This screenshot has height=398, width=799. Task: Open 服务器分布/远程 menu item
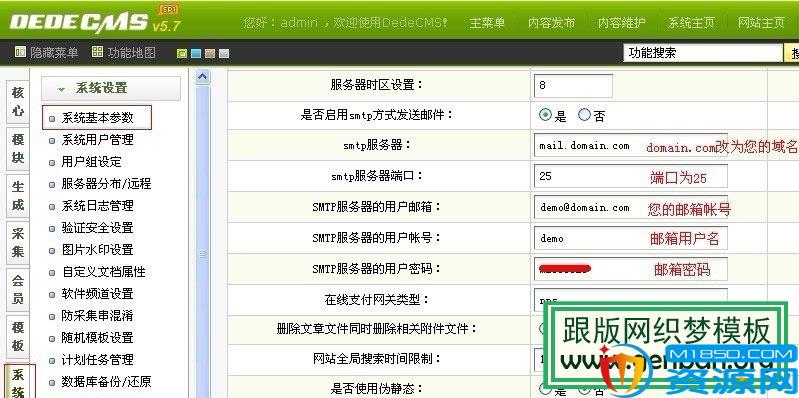(x=106, y=183)
